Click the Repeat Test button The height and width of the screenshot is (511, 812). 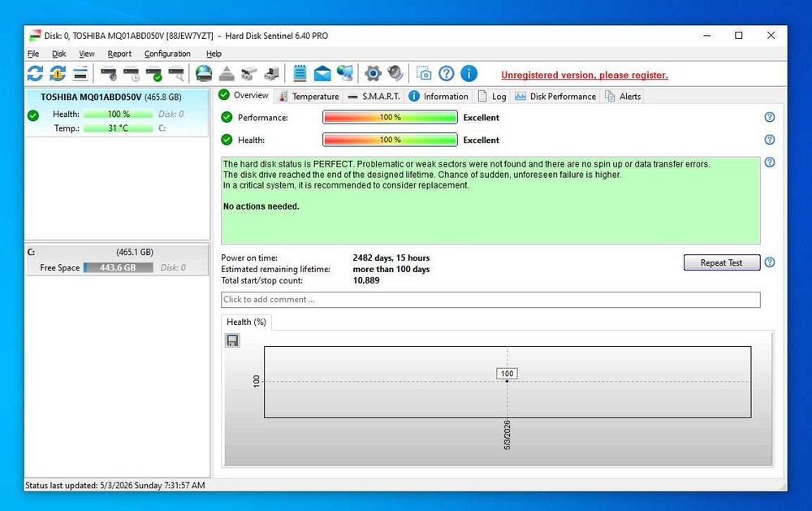(x=721, y=262)
